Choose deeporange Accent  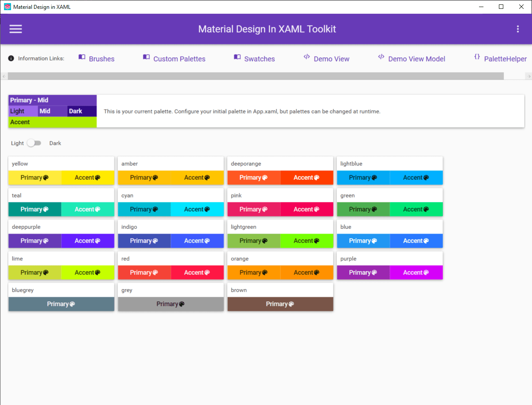(x=307, y=178)
